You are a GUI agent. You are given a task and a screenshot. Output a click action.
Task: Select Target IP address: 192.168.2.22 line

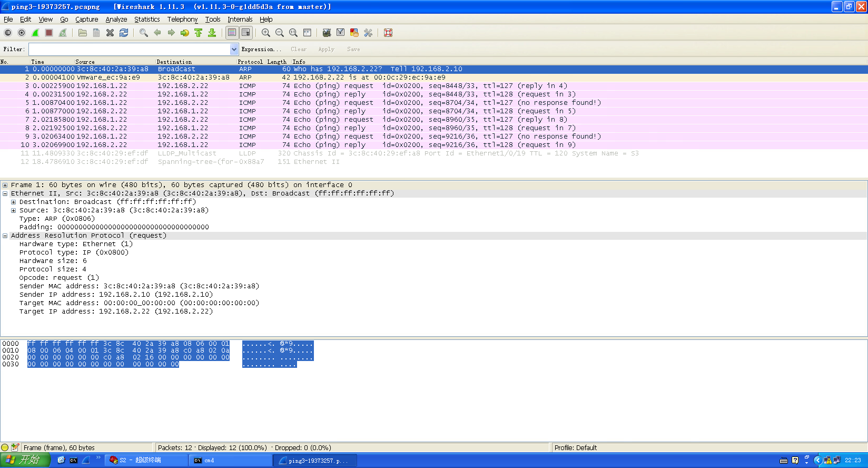click(x=116, y=311)
